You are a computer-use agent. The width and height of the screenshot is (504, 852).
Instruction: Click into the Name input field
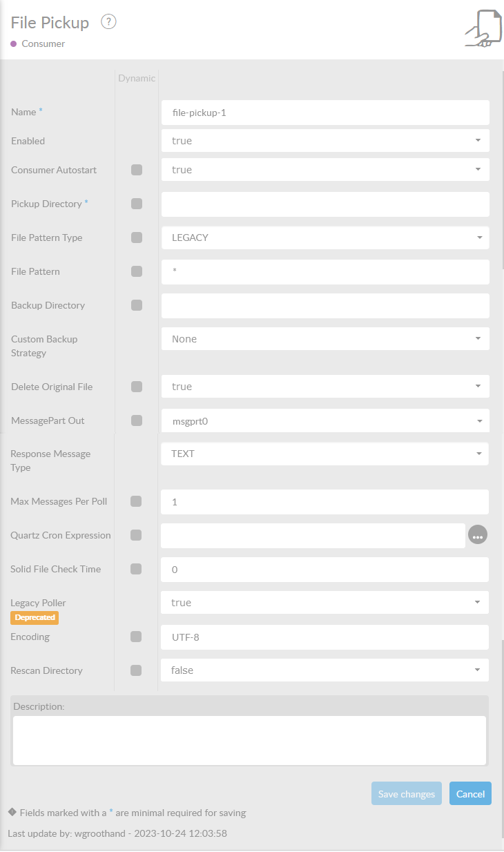pyautogui.click(x=325, y=113)
